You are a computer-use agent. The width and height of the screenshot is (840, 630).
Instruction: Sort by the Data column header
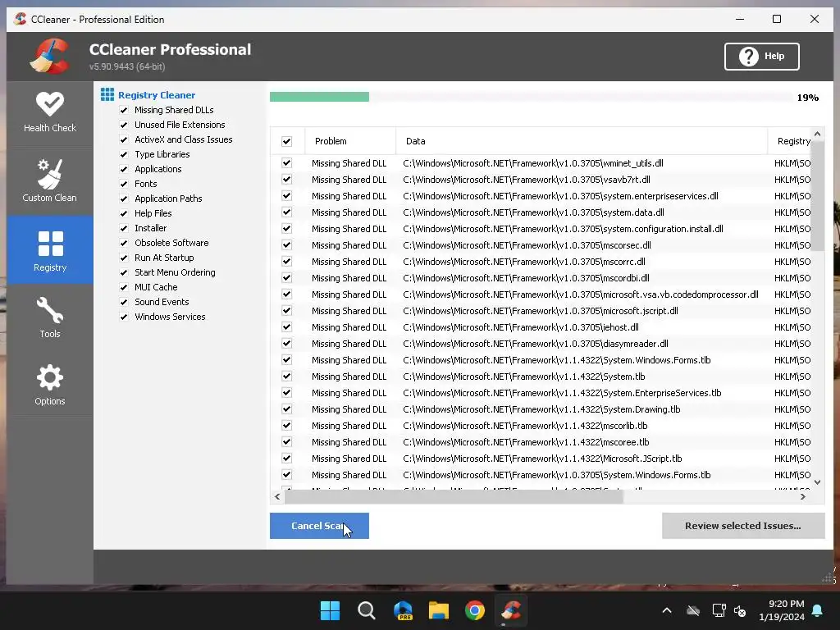582,141
